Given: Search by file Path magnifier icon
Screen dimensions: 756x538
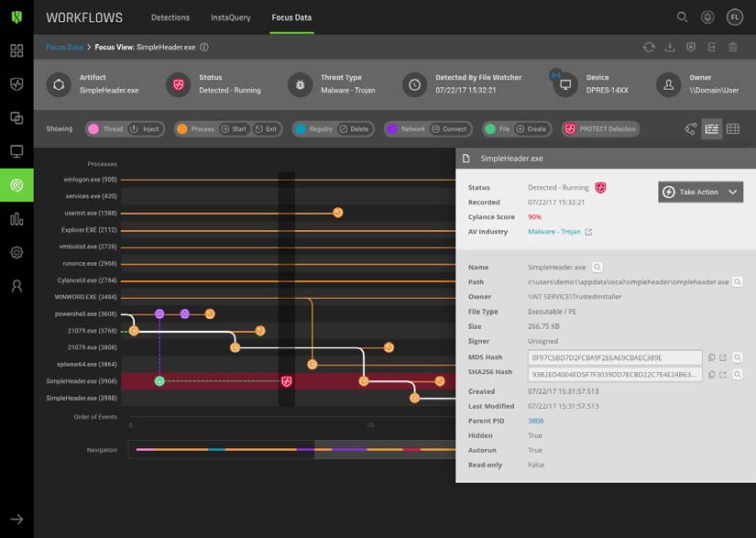Looking at the screenshot, I should [x=737, y=282].
